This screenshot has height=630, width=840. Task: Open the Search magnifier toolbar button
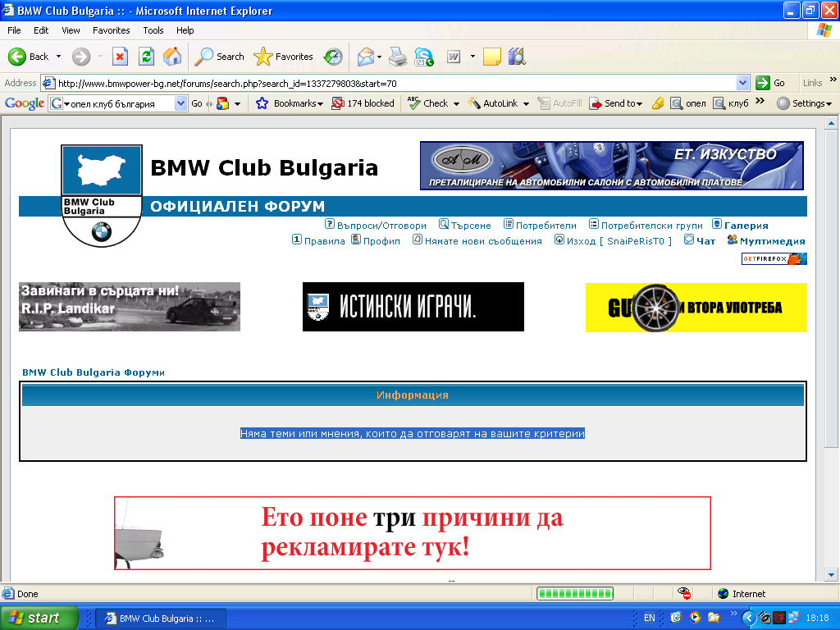click(x=218, y=57)
